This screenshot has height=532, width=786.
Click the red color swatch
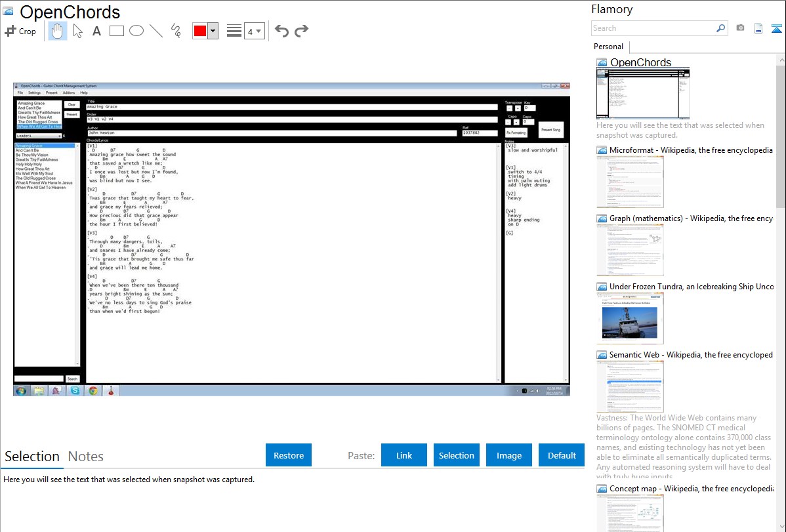point(200,31)
